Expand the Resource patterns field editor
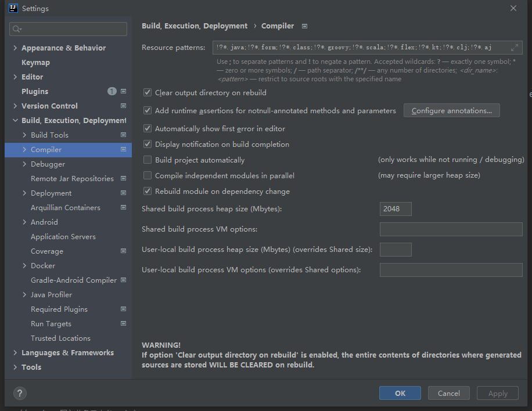 (x=515, y=48)
